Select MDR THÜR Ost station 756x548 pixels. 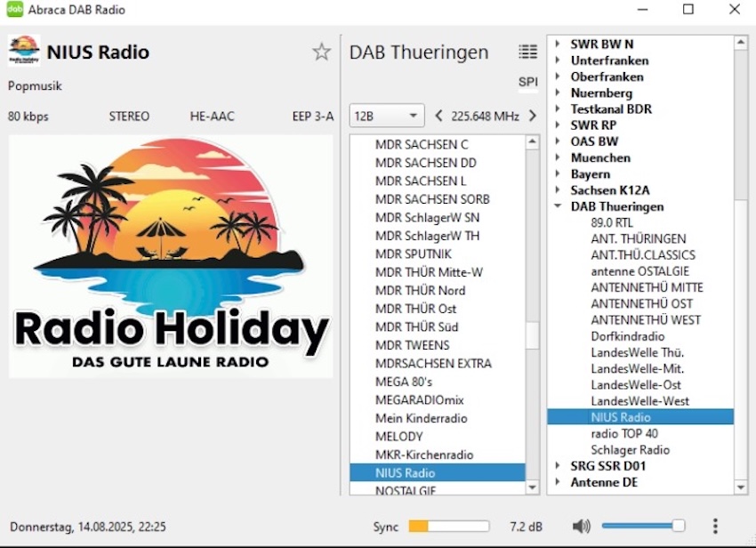pos(438,309)
